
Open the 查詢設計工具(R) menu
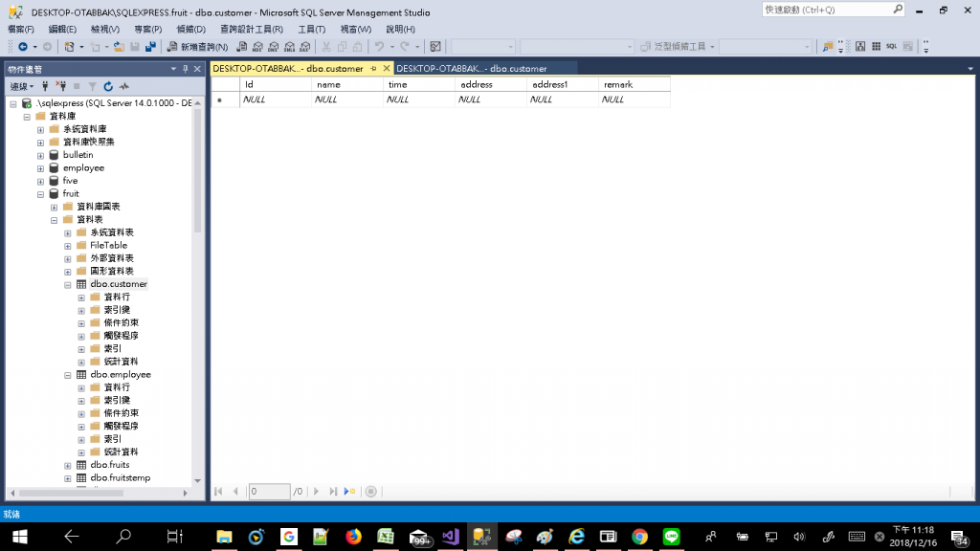tap(252, 30)
